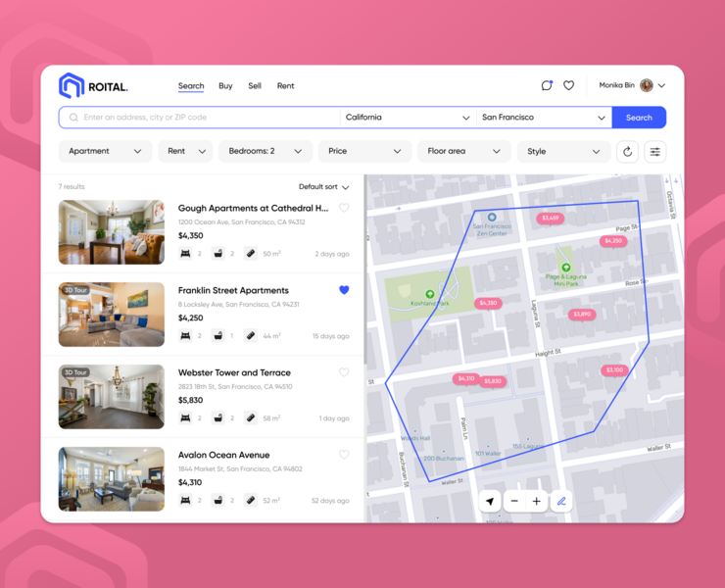Click the $3,890 price marker on map
The width and height of the screenshot is (725, 588).
[582, 315]
